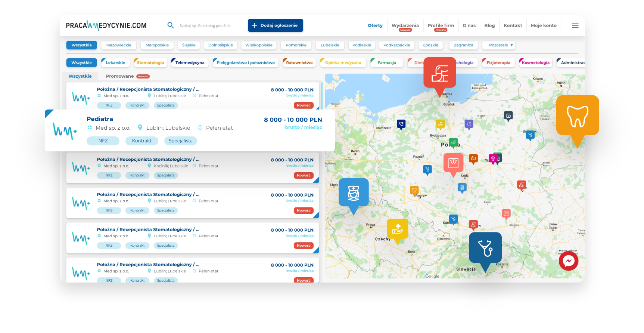Image resolution: width=644 pixels, height=333 pixels.
Task: Choose the Farmacja category
Action: tap(386, 63)
